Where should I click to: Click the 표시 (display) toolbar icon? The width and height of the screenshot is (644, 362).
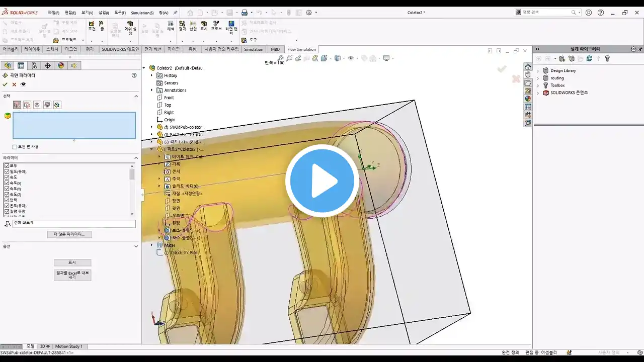(204, 26)
